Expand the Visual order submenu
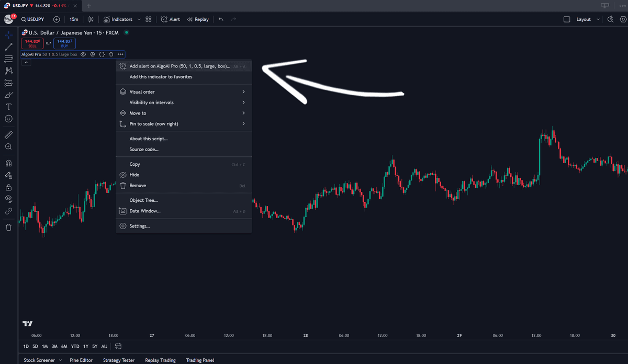Screen dimensions: 628x364 (184, 92)
